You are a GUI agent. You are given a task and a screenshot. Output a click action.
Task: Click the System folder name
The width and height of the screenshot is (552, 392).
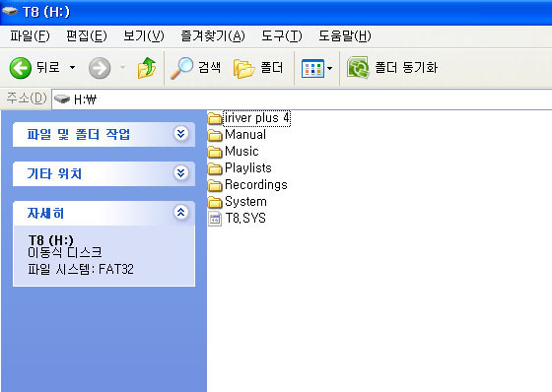pyautogui.click(x=245, y=202)
